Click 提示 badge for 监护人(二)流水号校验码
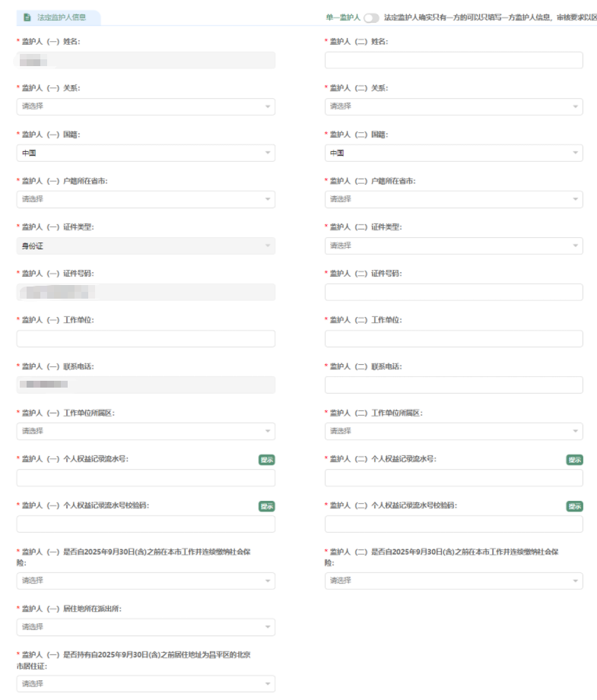The width and height of the screenshot is (597, 700). (x=574, y=506)
